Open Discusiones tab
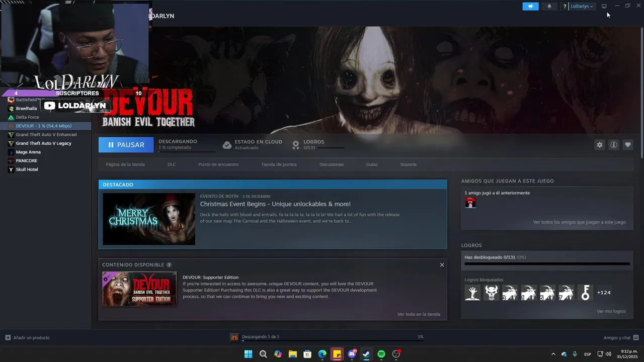Screen dimensions: 644x362 (332, 164)
